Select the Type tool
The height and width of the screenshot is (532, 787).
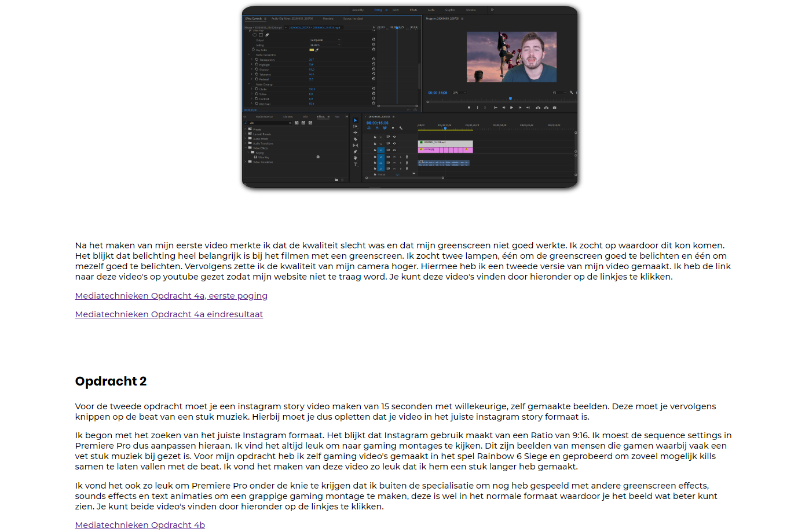[356, 164]
